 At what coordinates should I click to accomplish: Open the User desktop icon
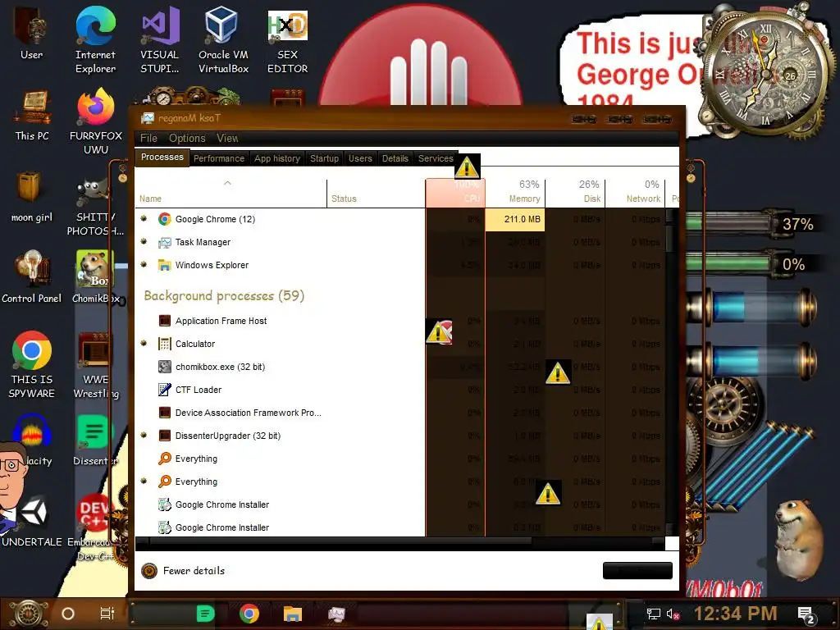pos(31,33)
